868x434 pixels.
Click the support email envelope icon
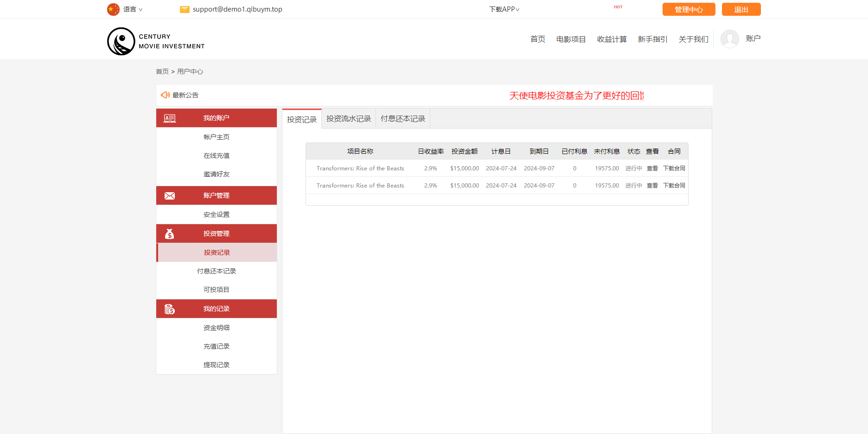[185, 9]
